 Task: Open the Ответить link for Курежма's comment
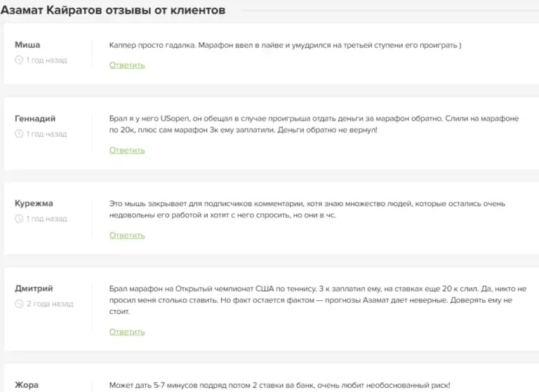coord(127,236)
